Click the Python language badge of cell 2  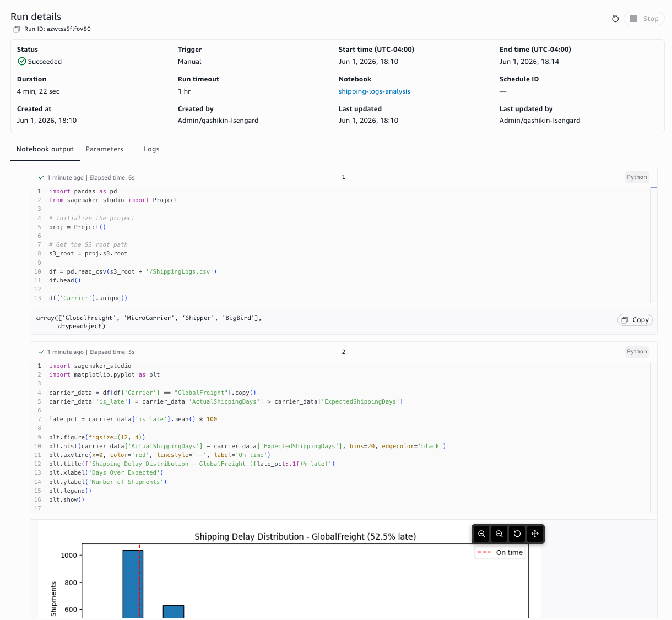pos(637,351)
